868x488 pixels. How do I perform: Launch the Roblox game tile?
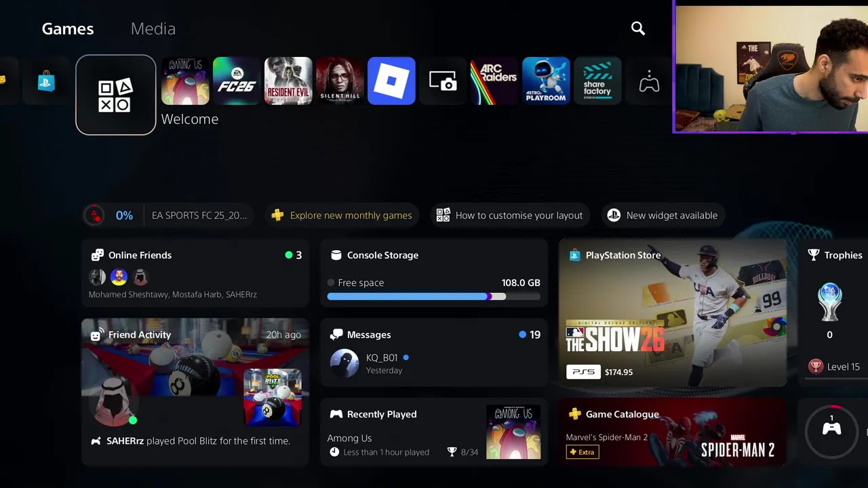[391, 81]
